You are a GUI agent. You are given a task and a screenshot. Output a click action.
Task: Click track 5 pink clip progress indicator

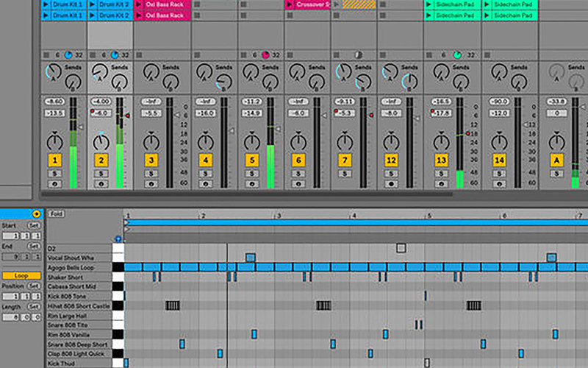[266, 55]
